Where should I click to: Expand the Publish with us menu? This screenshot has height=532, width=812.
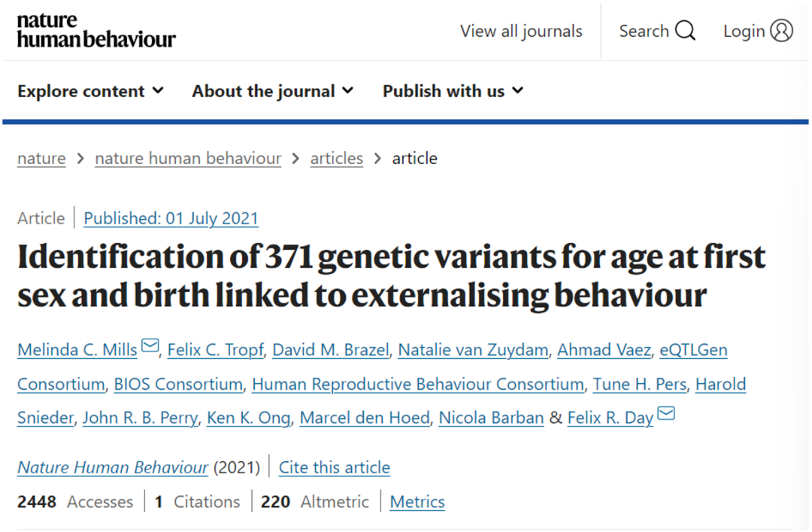pos(453,91)
